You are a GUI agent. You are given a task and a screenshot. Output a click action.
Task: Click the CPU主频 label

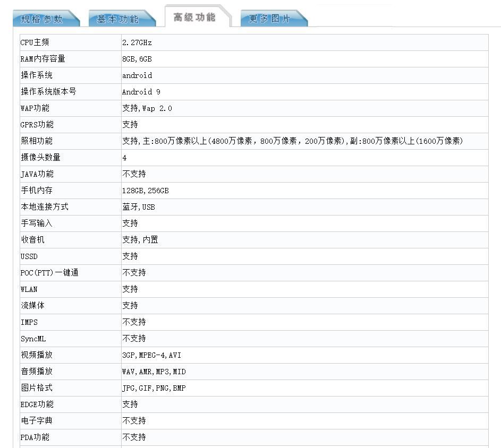[x=35, y=42]
